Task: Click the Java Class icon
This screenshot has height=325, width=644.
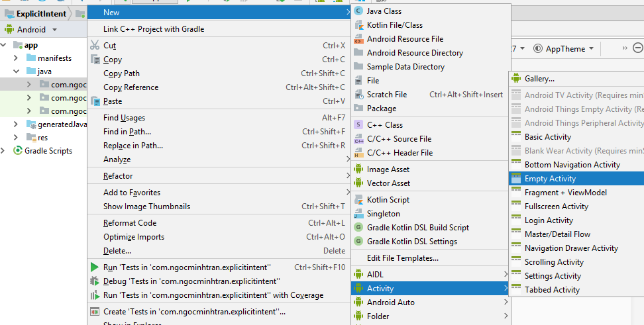Action: [358, 11]
